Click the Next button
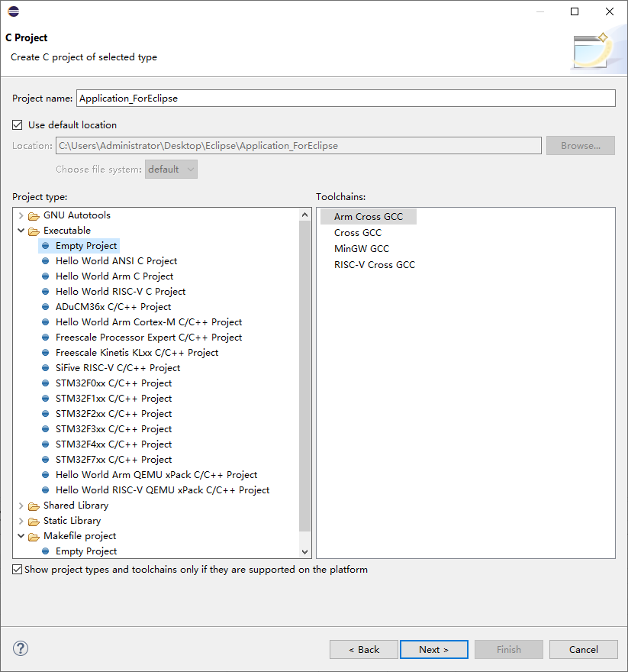Viewport: 628px width, 672px height. tap(434, 649)
